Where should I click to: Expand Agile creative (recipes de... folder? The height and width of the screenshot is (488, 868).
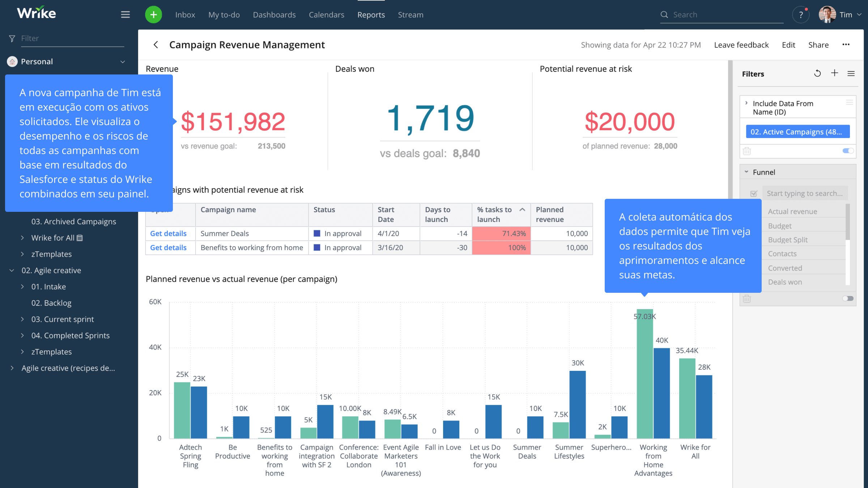tap(12, 368)
